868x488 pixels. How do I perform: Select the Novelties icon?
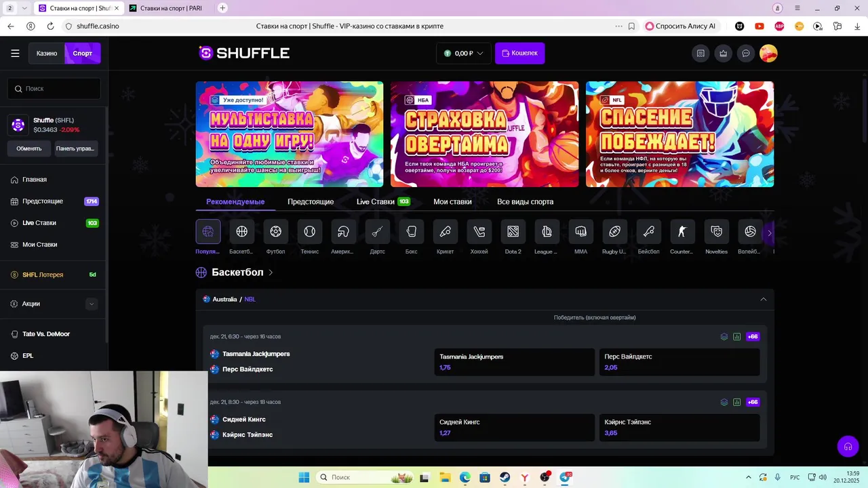716,232
